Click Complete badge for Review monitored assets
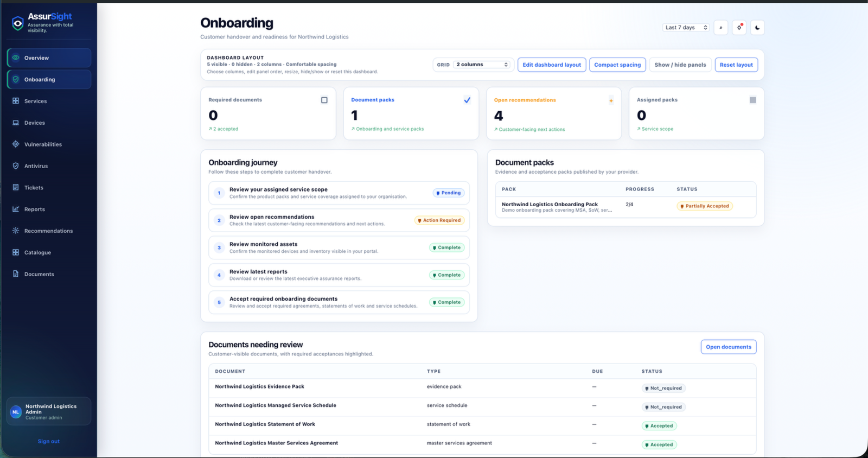 click(x=447, y=247)
